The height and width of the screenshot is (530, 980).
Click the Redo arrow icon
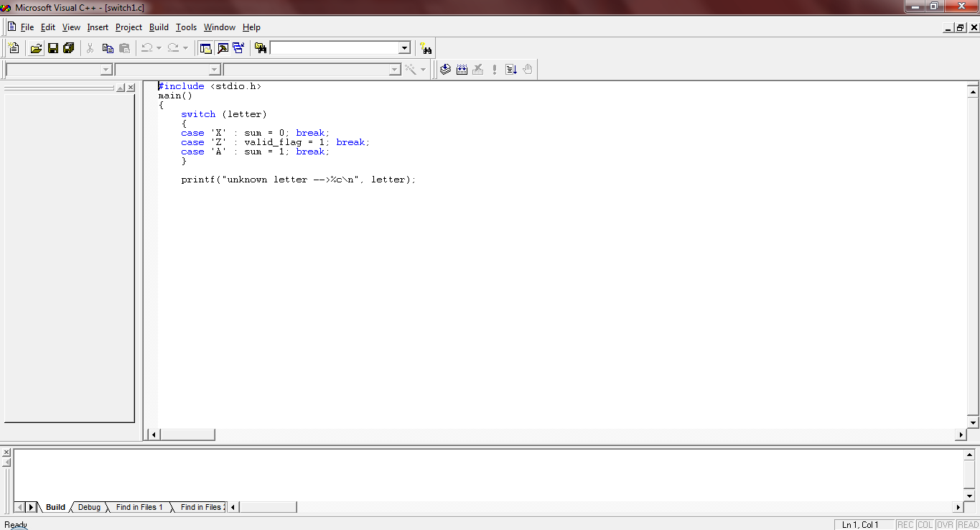[173, 48]
